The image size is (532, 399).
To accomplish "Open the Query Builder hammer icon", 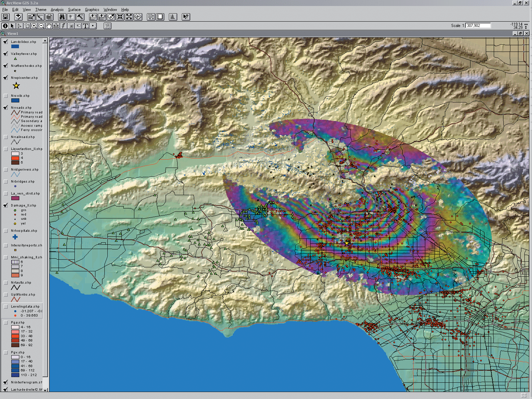I will tap(80, 17).
